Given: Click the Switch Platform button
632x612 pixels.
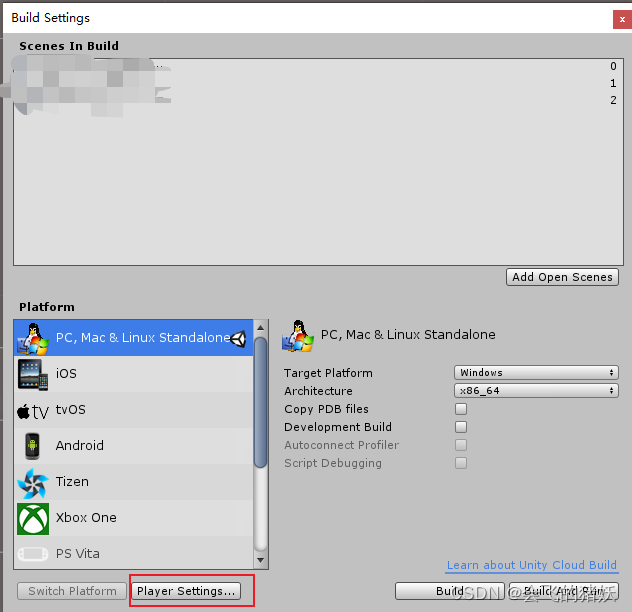Looking at the screenshot, I should 72,591.
